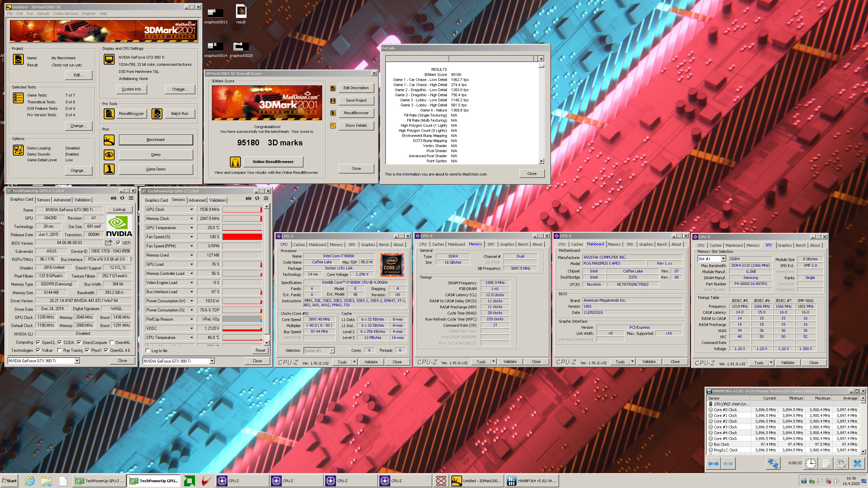Screen dimensions: 868x488
Task: Open the Memory Clock sensor dropdown
Action: (192, 219)
